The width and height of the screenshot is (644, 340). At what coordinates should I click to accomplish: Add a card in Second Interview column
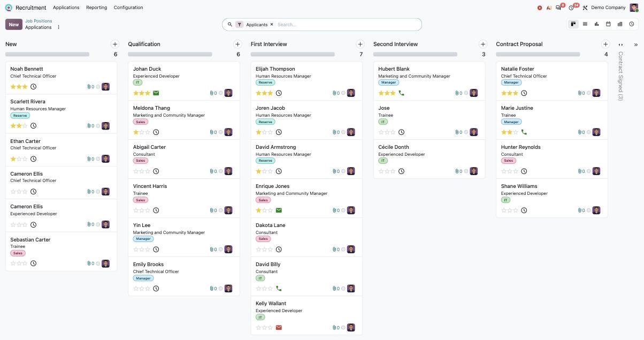tap(483, 44)
